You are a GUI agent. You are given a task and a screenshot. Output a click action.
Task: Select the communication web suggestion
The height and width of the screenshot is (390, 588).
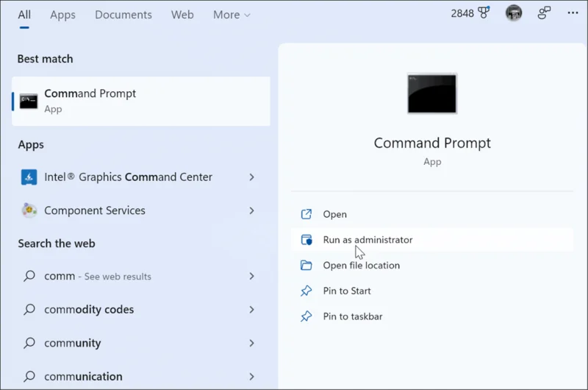[83, 377]
